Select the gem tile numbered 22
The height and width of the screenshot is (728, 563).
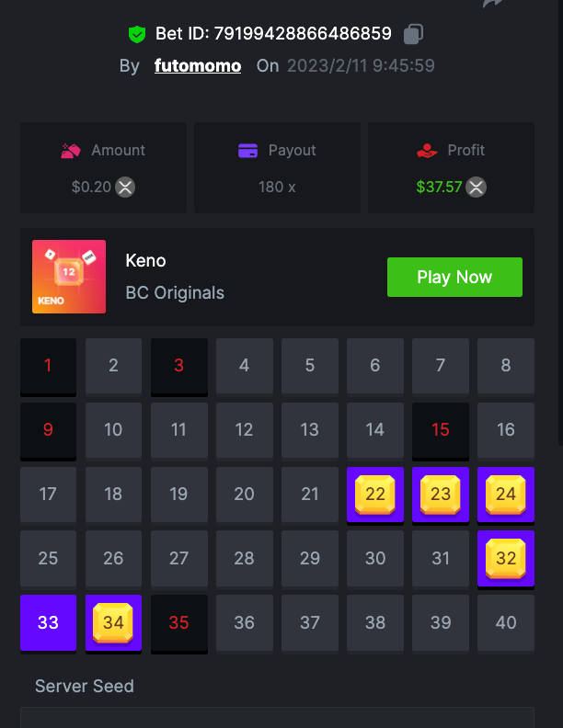click(x=374, y=495)
